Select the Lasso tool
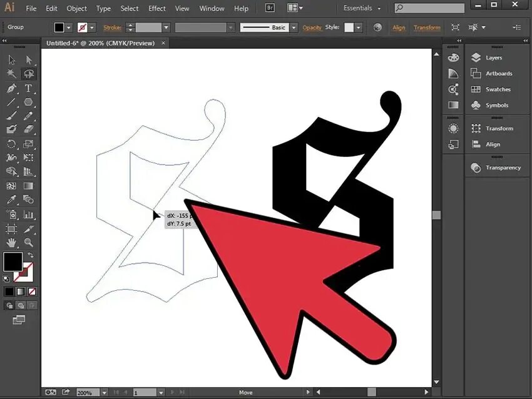The image size is (532, 399). 29,74
